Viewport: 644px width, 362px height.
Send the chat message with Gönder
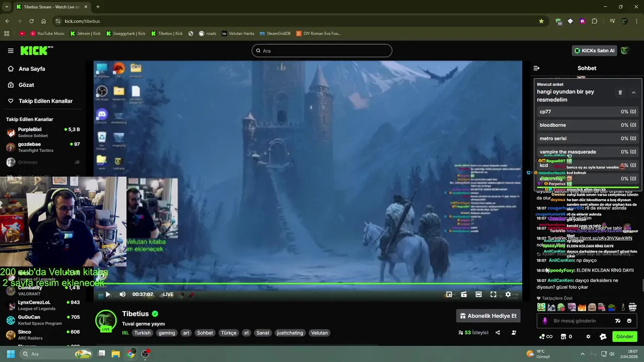(624, 336)
